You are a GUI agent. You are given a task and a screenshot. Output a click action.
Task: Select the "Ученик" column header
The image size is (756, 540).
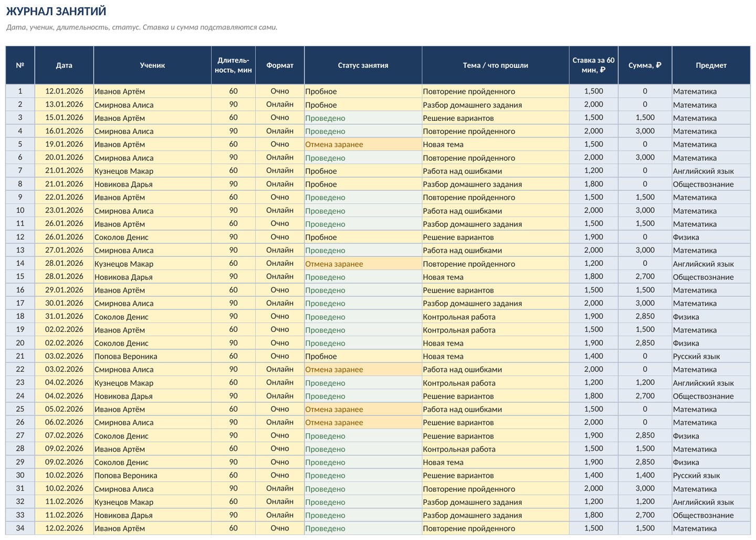152,65
